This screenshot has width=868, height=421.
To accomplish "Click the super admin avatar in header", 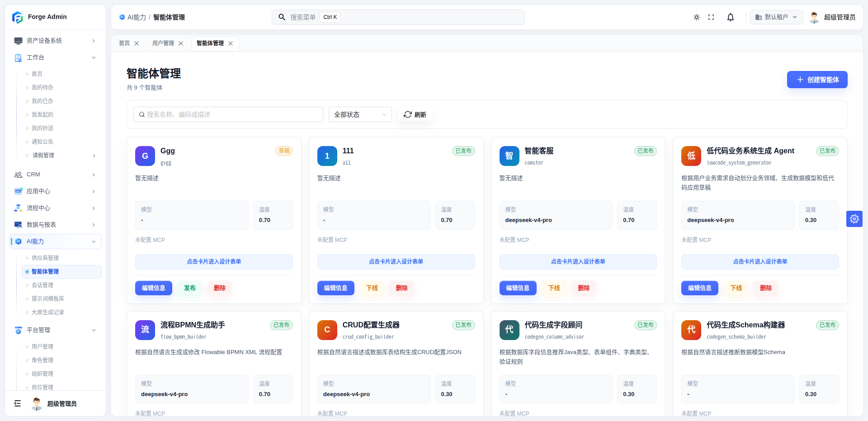I will (814, 17).
